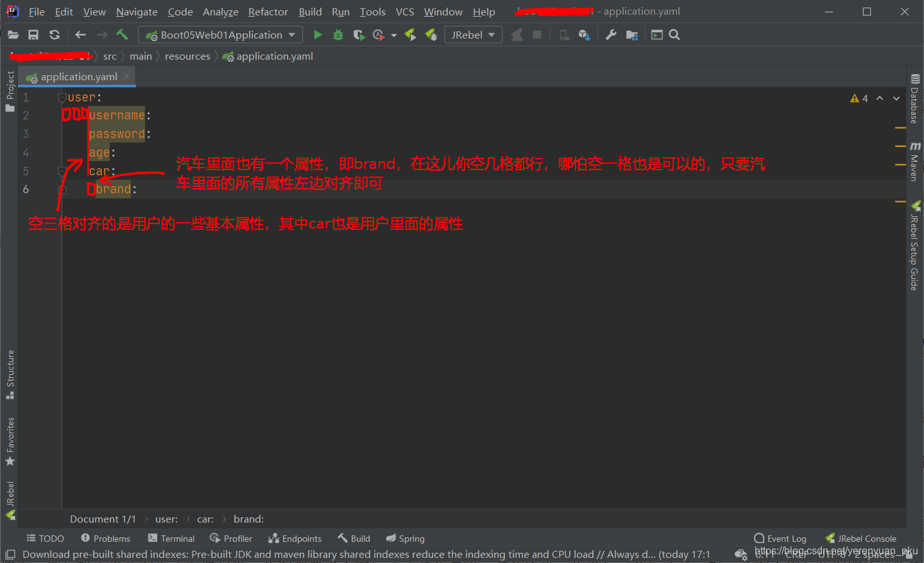Viewport: 924px width, 563px height.
Task: Open the Problems tool window
Action: coord(105,539)
